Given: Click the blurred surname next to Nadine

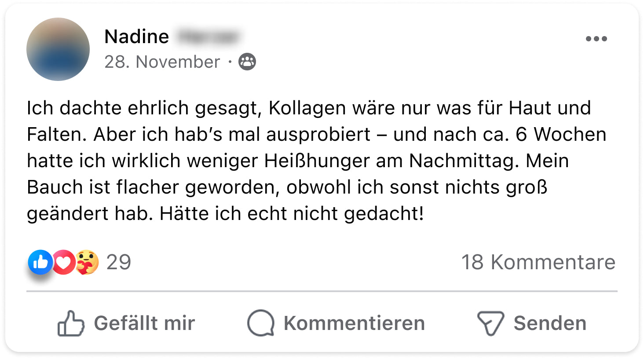Looking at the screenshot, I should [208, 37].
